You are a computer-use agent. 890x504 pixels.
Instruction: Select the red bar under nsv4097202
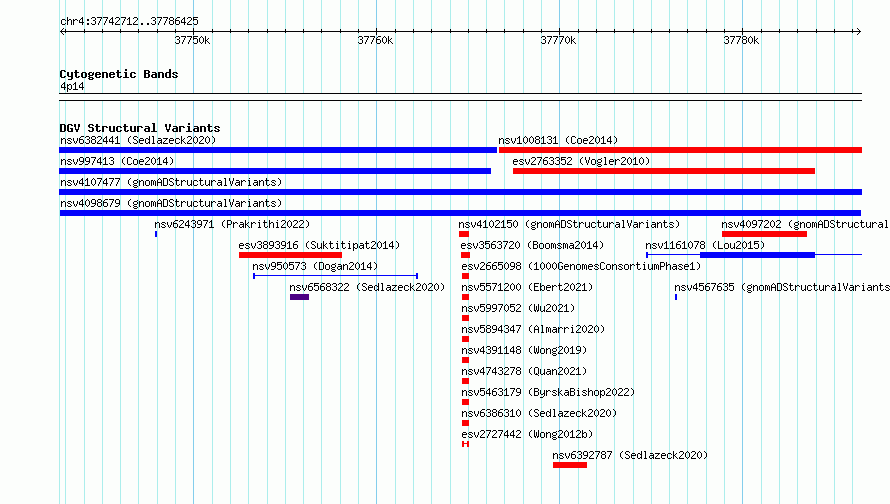(765, 234)
